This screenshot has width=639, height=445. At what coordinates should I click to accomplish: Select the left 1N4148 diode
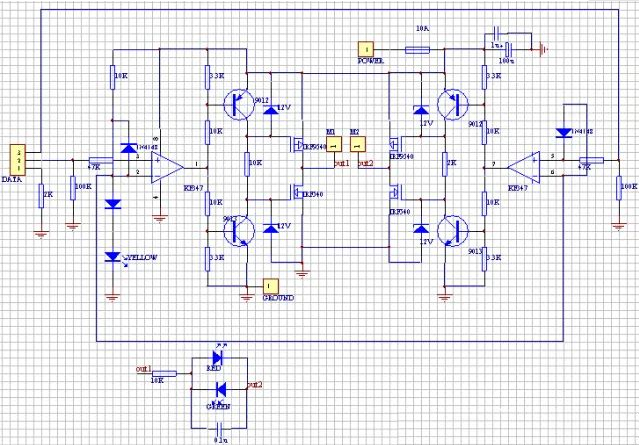(x=128, y=148)
